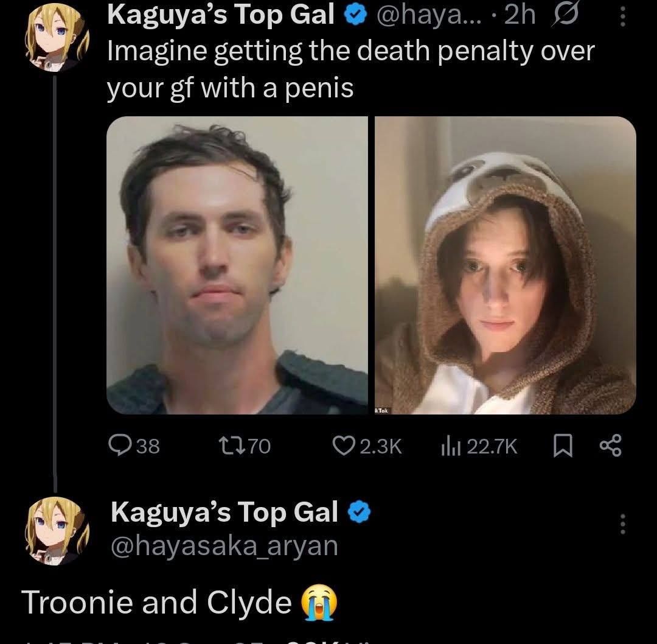Click the display name Kaguya's Top Gal at top
Screen dimensions: 657x644
pos(221,16)
